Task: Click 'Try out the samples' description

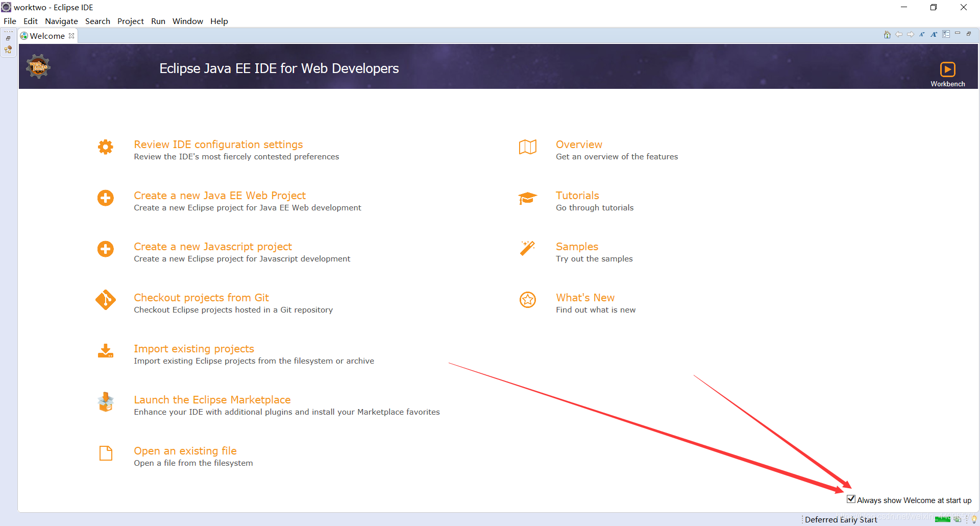Action: (x=594, y=259)
